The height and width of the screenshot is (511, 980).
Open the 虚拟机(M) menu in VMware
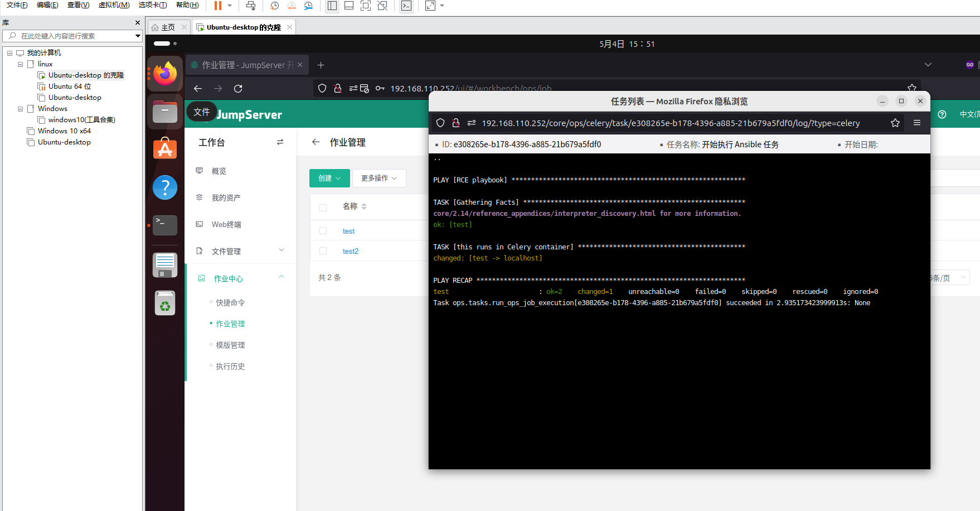click(x=114, y=5)
